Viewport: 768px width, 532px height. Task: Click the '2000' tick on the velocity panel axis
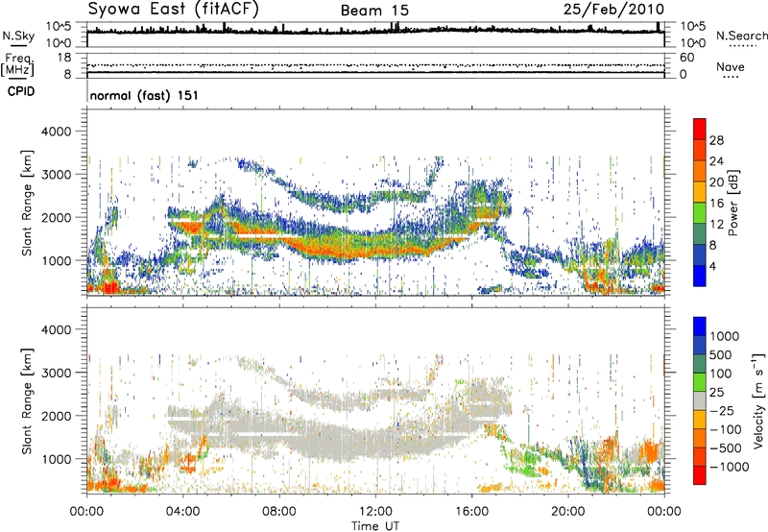point(56,416)
